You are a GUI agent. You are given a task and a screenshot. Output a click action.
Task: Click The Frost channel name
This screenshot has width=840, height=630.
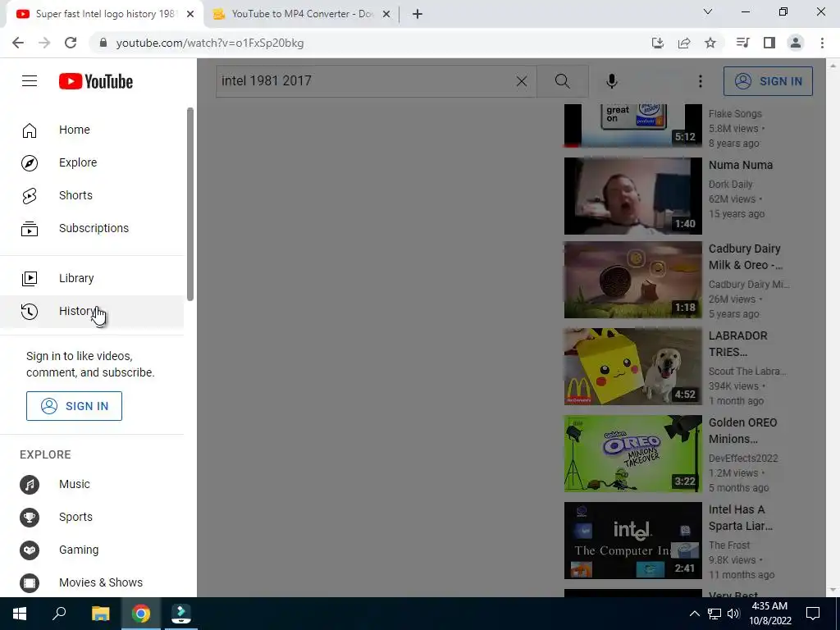click(x=729, y=546)
